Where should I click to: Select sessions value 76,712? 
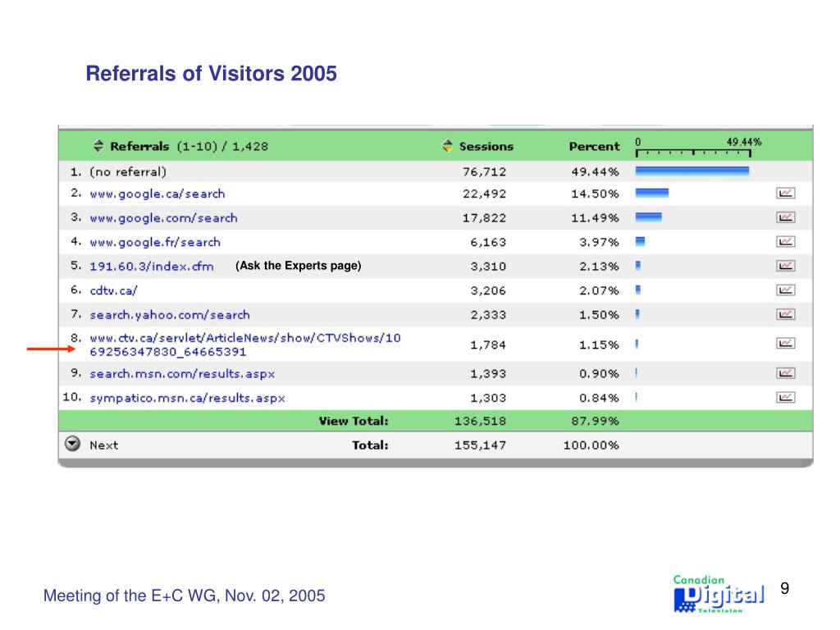tap(484, 172)
